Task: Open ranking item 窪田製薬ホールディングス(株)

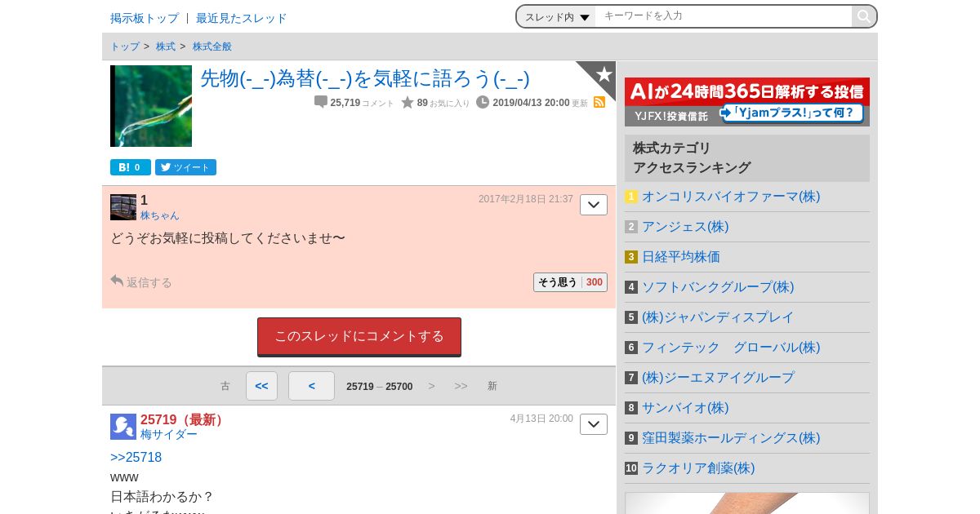Action: click(x=731, y=438)
